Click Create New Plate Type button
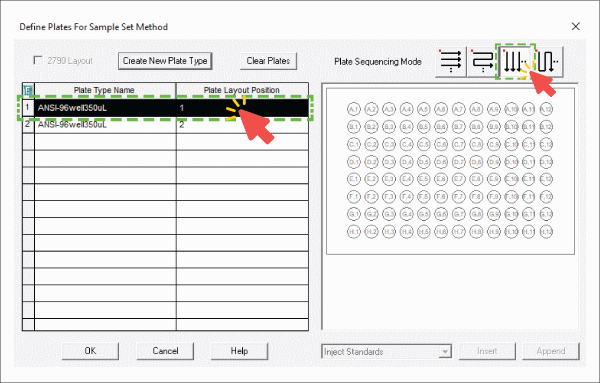This screenshot has height=383, width=600. [165, 61]
